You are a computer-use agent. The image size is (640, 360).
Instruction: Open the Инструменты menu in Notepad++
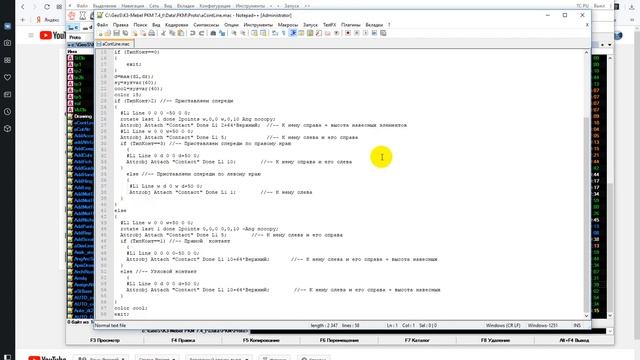(x=258, y=25)
